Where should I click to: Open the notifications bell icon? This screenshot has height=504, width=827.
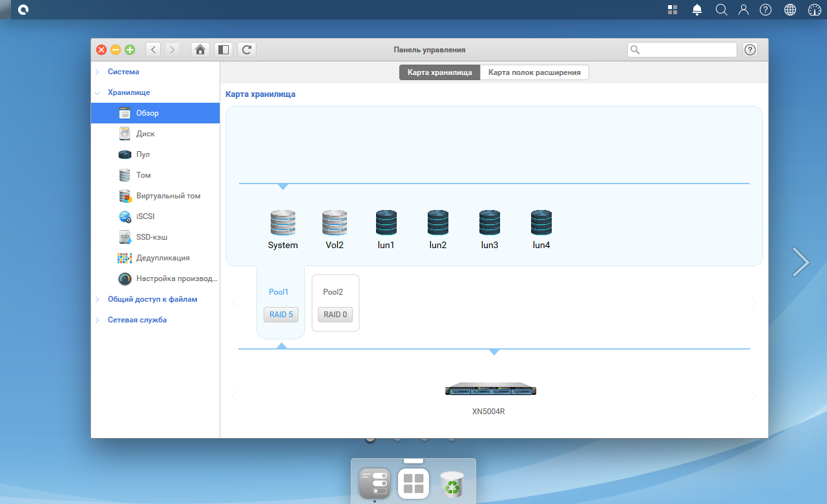[697, 10]
